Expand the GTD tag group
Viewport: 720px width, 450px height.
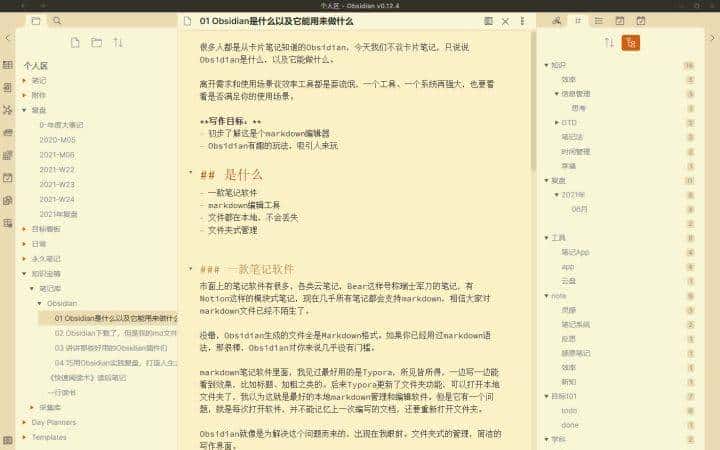557,123
